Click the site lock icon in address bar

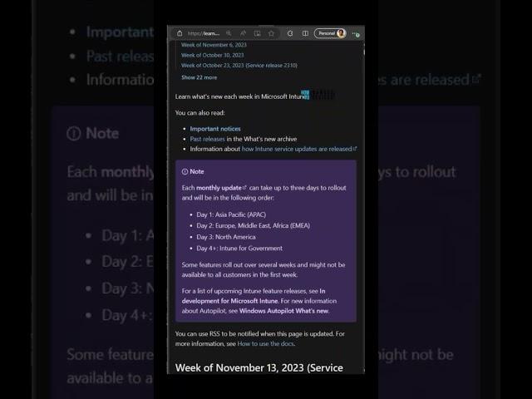(180, 33)
